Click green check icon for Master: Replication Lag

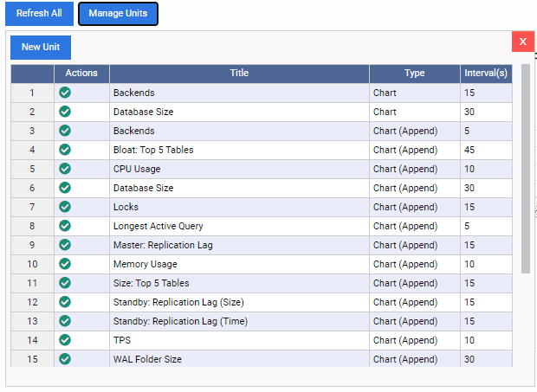(65, 245)
